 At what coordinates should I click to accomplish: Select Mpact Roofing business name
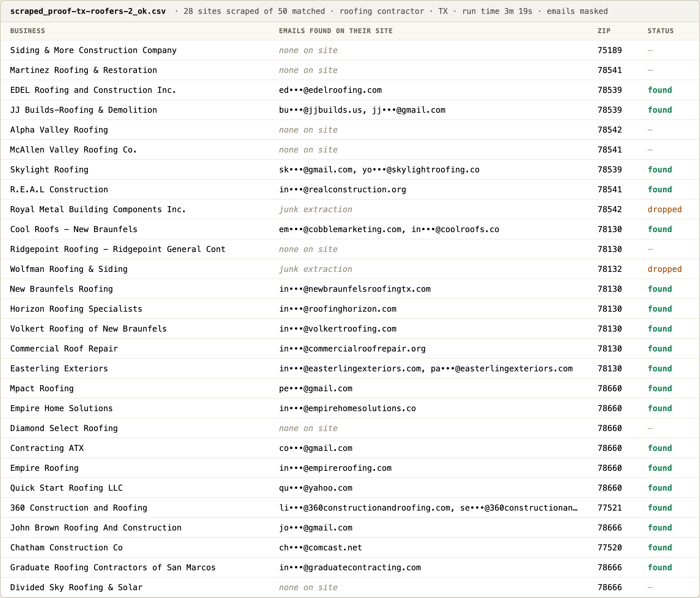point(42,389)
